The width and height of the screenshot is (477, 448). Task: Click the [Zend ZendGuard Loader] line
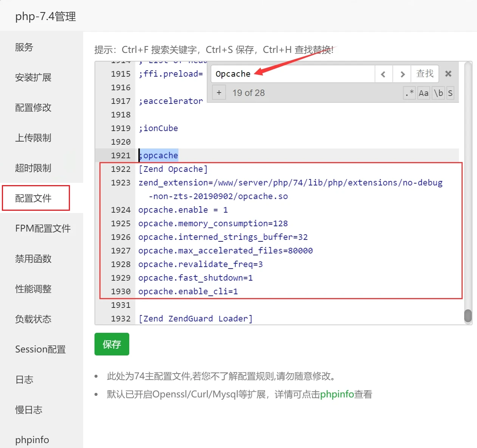pyautogui.click(x=195, y=318)
